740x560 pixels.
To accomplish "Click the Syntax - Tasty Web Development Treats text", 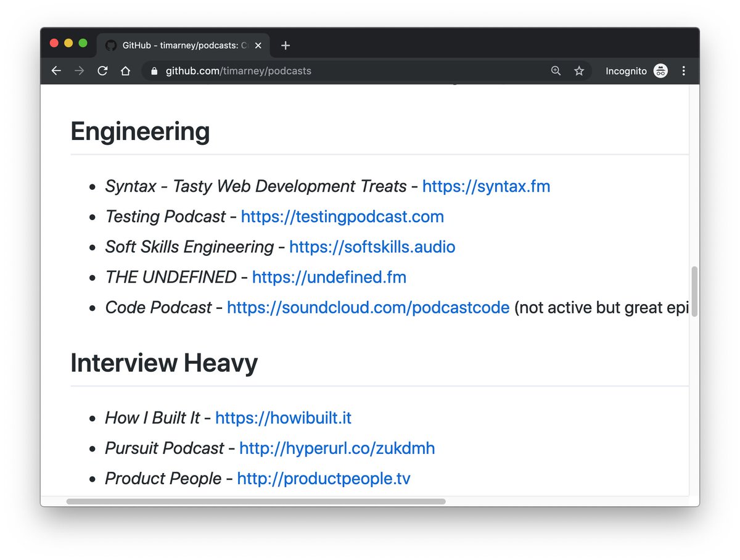I will pyautogui.click(x=256, y=186).
